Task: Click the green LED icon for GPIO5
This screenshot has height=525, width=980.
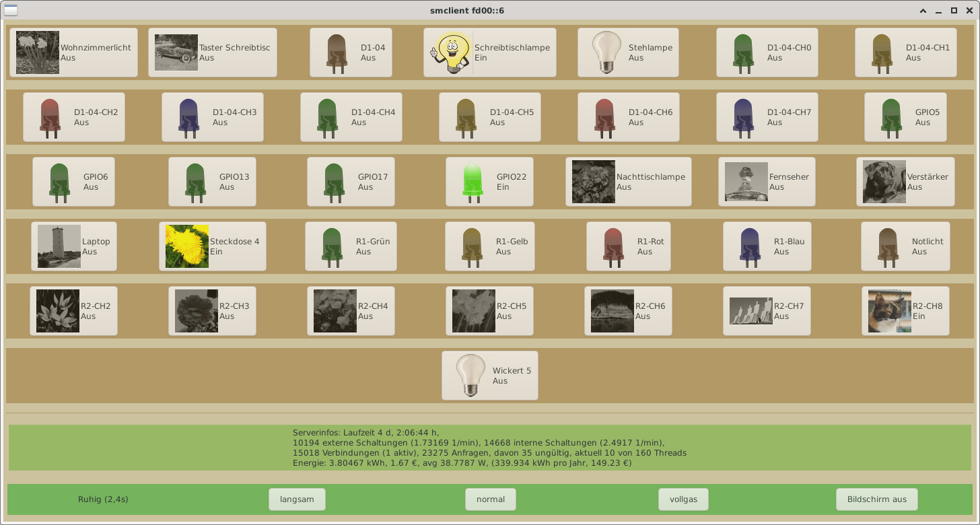Action: 891,117
